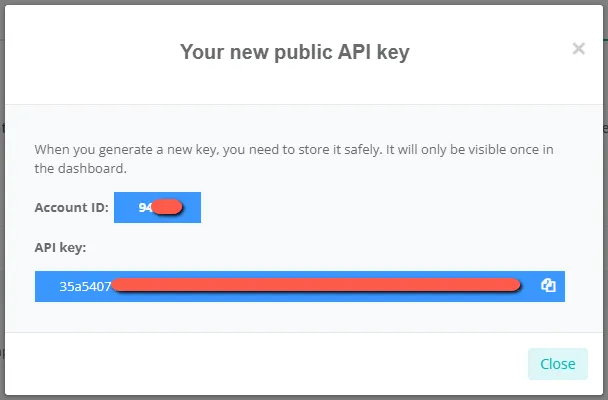Click the empty footer area left of Close
The image size is (608, 400).
pos(260,363)
